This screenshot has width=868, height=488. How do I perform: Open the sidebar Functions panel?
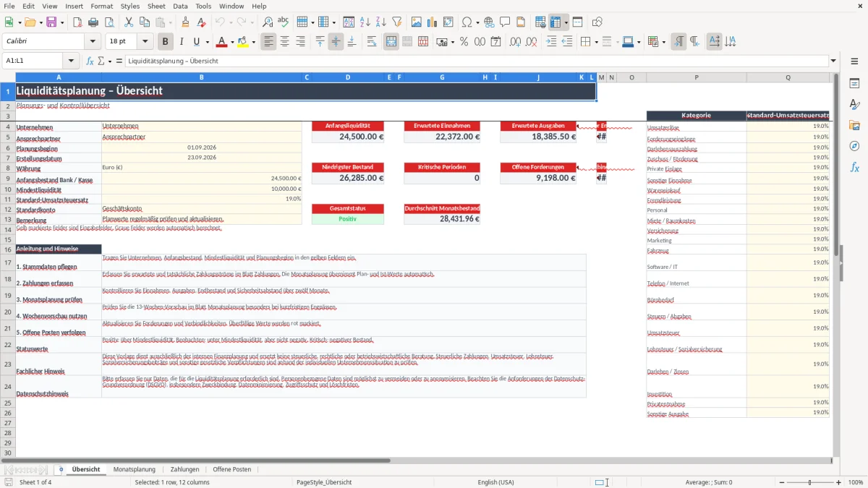coord(854,167)
